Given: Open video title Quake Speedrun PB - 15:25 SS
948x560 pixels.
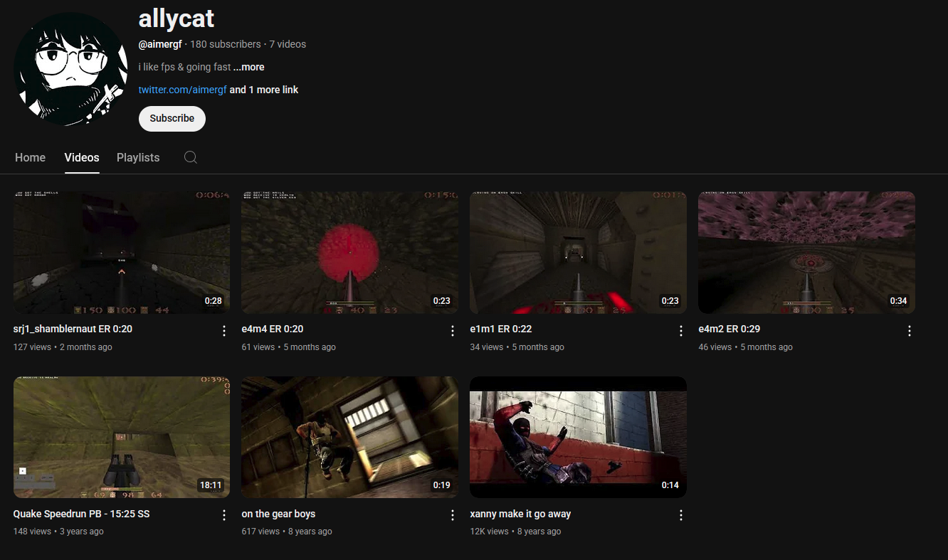Looking at the screenshot, I should pyautogui.click(x=82, y=514).
